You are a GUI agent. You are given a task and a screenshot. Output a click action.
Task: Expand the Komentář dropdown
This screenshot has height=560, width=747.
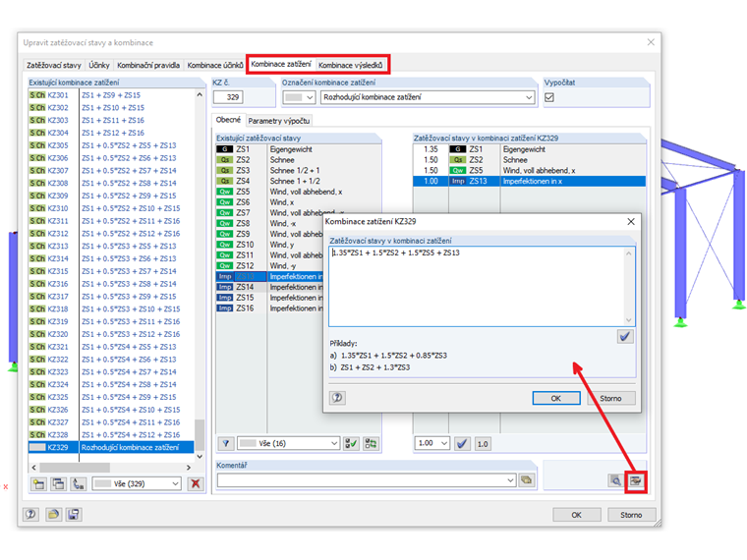pyautogui.click(x=510, y=480)
